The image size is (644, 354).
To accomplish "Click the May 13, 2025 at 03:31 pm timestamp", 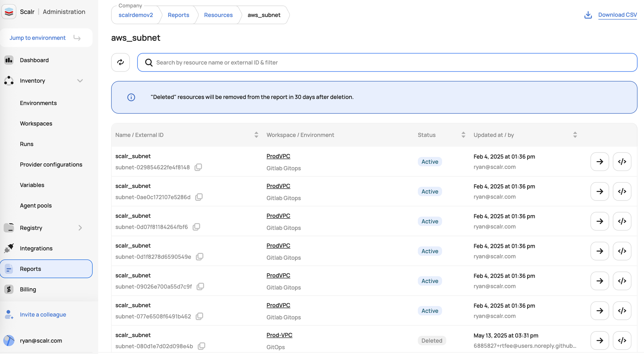I will 506,335.
